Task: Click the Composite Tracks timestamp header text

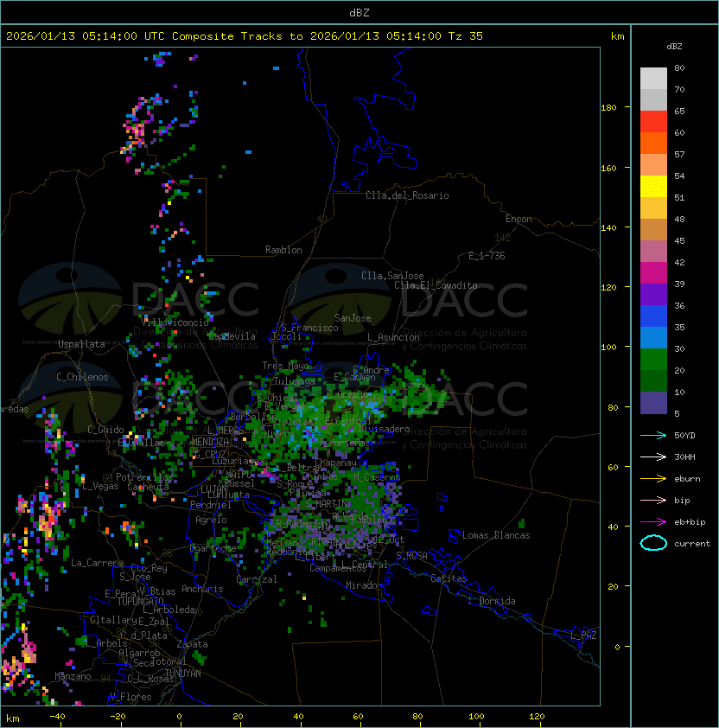Action: coord(245,36)
